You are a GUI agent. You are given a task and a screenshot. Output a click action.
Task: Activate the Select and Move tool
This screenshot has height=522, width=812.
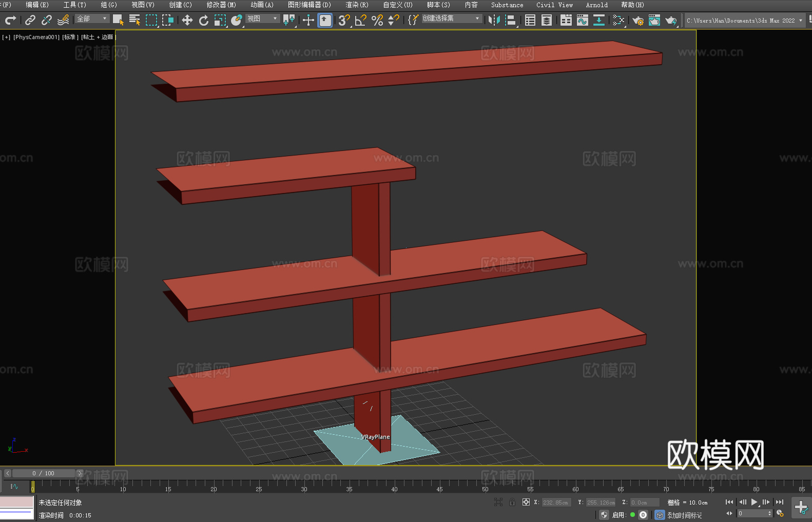[x=187, y=20]
